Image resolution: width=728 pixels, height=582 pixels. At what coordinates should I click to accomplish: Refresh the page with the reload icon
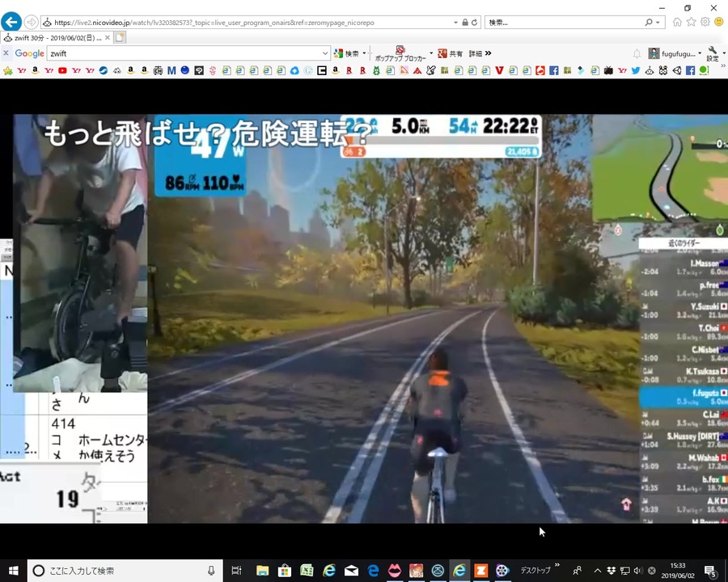(474, 23)
